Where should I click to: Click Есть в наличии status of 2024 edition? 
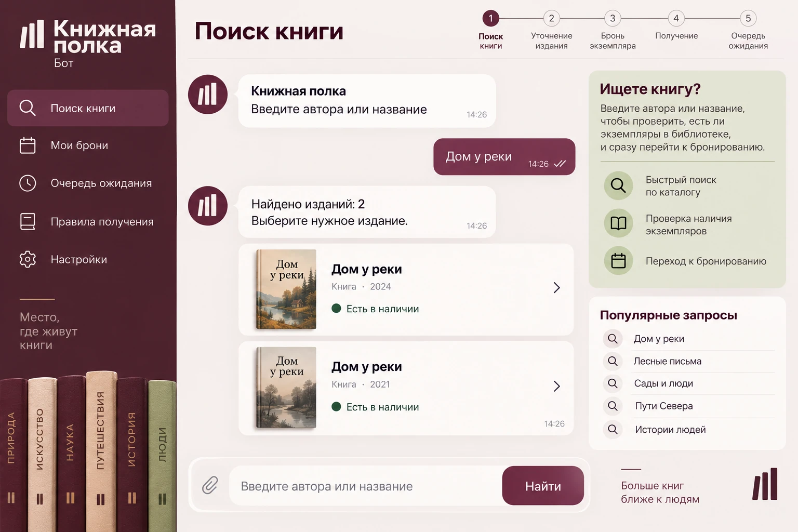(375, 309)
